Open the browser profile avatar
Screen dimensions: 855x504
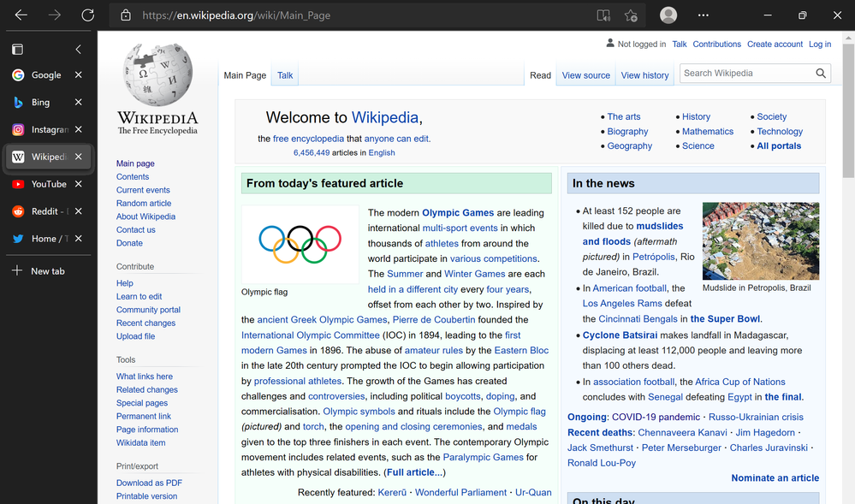click(668, 15)
